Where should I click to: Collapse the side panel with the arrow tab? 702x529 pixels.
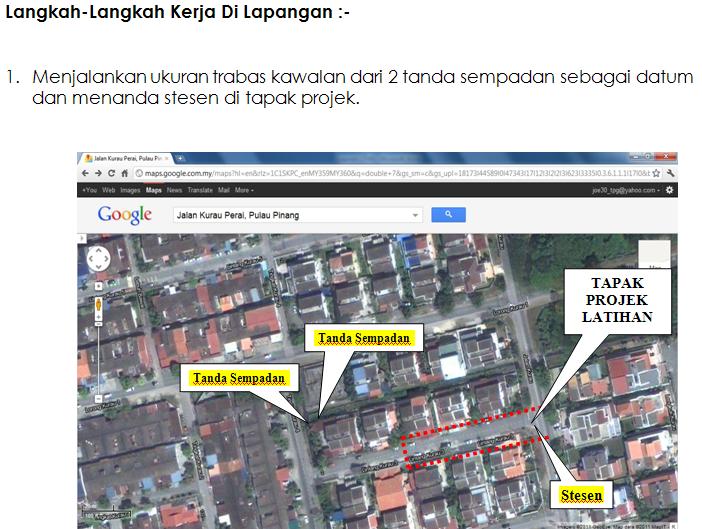[81, 239]
